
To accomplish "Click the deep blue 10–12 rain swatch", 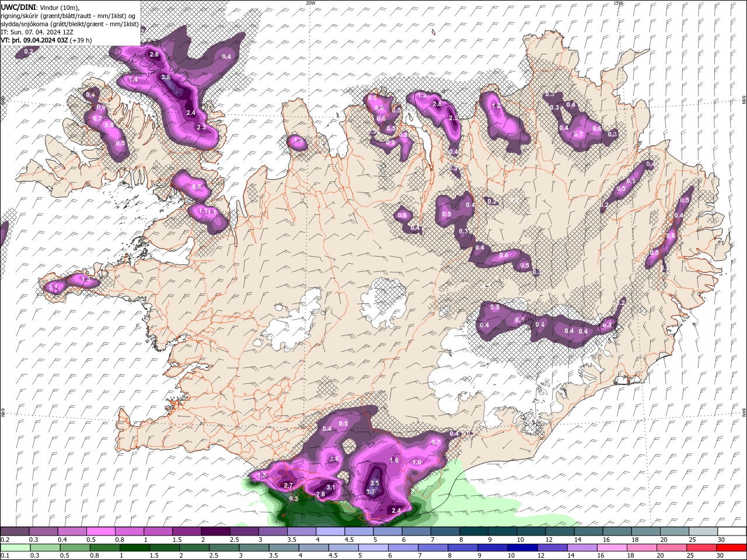I will click(523, 548).
